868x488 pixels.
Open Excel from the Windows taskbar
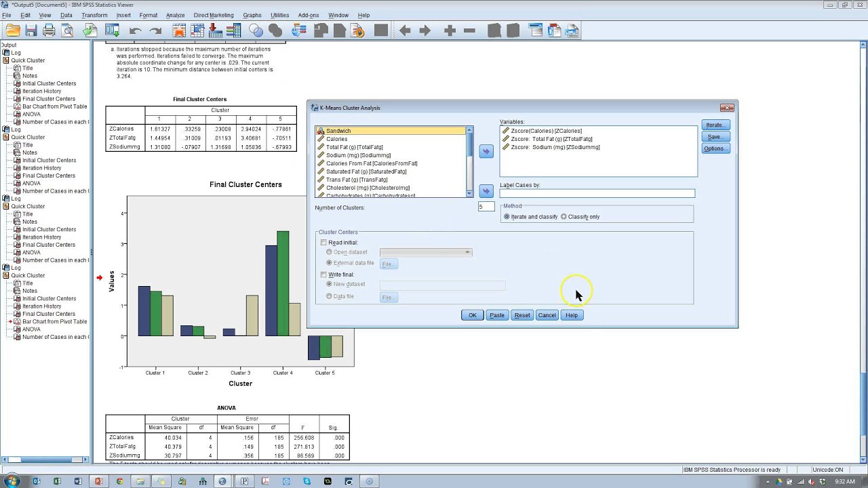click(57, 481)
